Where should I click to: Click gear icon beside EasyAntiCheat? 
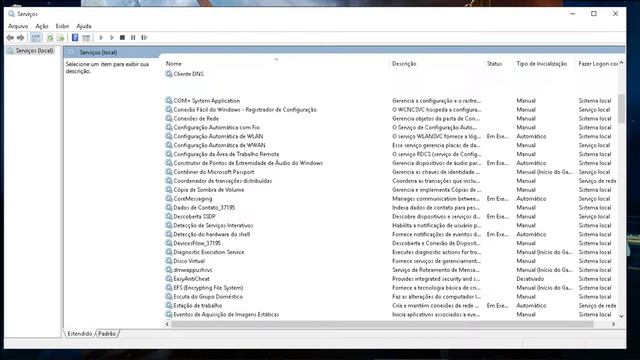pyautogui.click(x=169, y=278)
